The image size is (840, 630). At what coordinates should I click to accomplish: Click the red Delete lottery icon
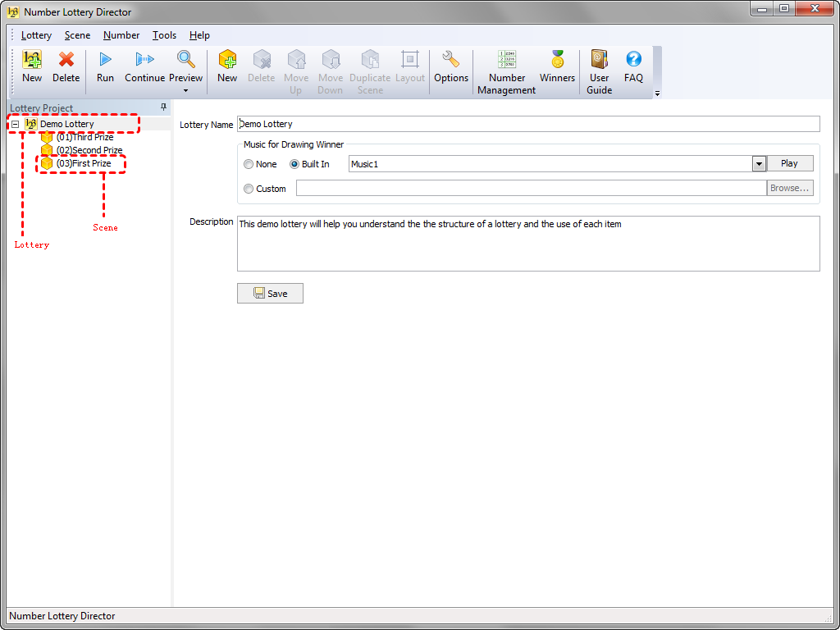coord(66,60)
